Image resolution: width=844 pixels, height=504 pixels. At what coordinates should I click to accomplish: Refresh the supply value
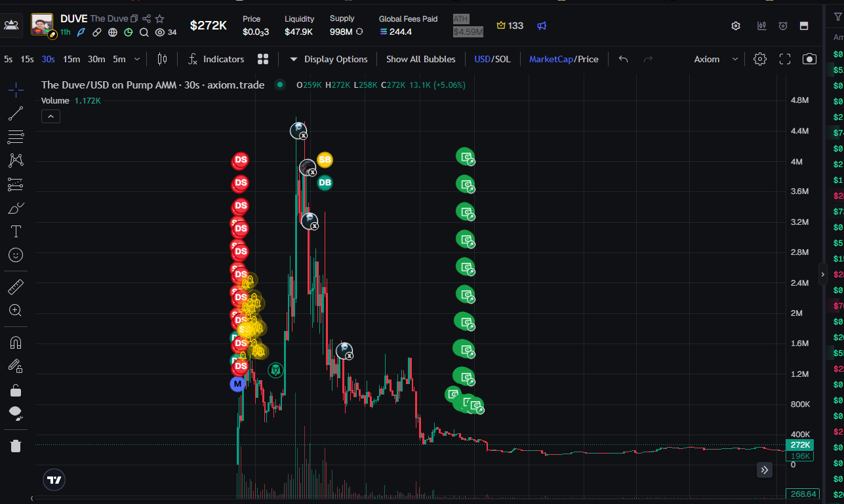tap(359, 31)
